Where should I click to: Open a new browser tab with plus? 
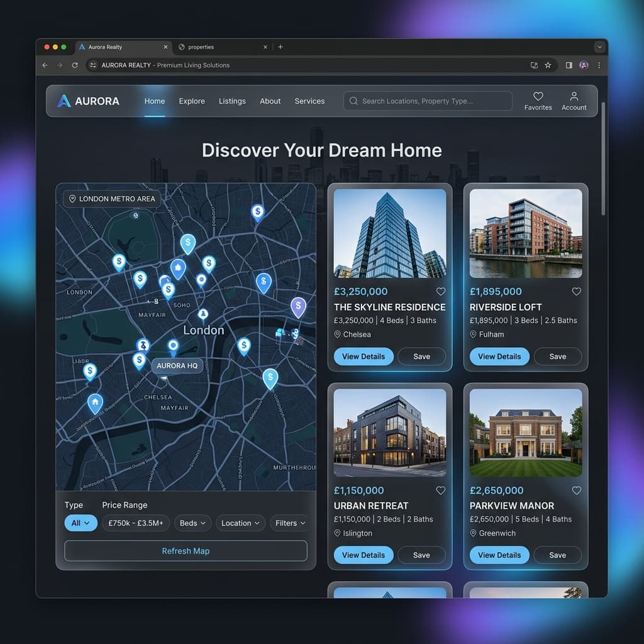[x=280, y=47]
